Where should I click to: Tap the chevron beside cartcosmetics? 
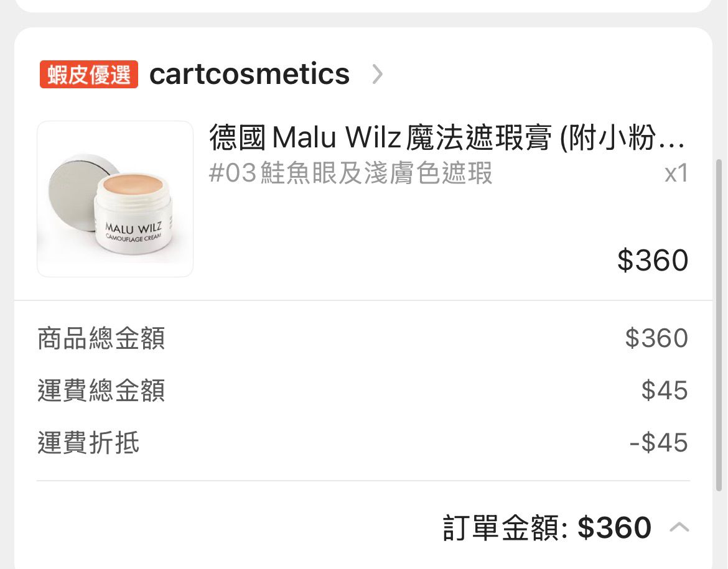pyautogui.click(x=377, y=75)
